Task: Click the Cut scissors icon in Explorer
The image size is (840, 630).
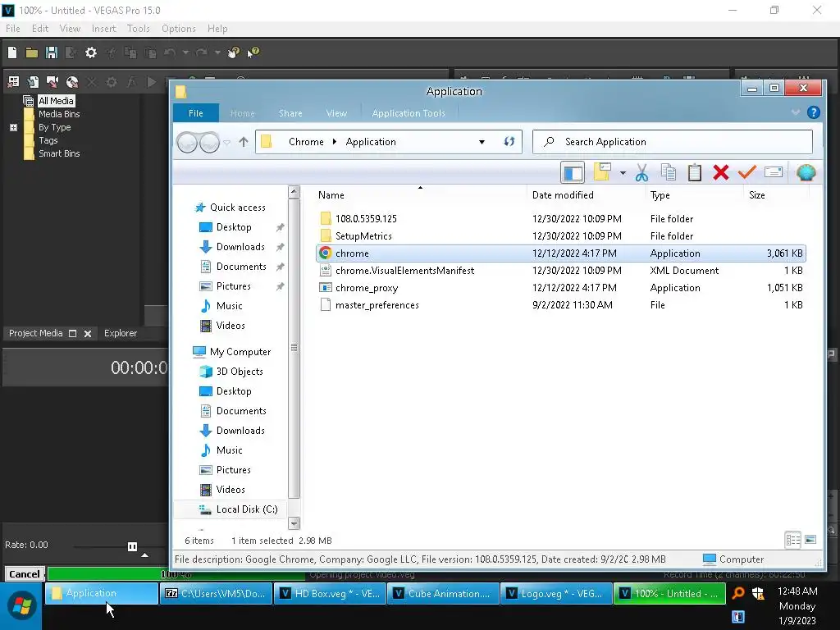Action: [x=641, y=172]
